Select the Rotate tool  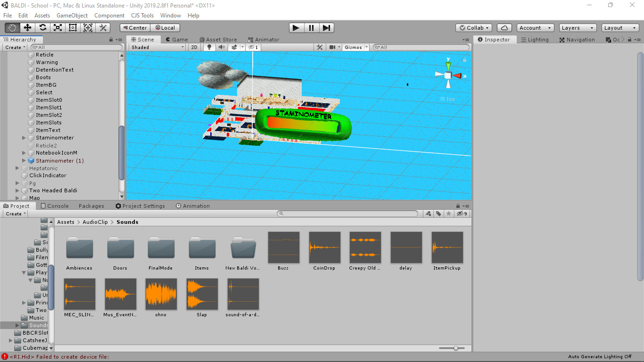[x=42, y=27]
